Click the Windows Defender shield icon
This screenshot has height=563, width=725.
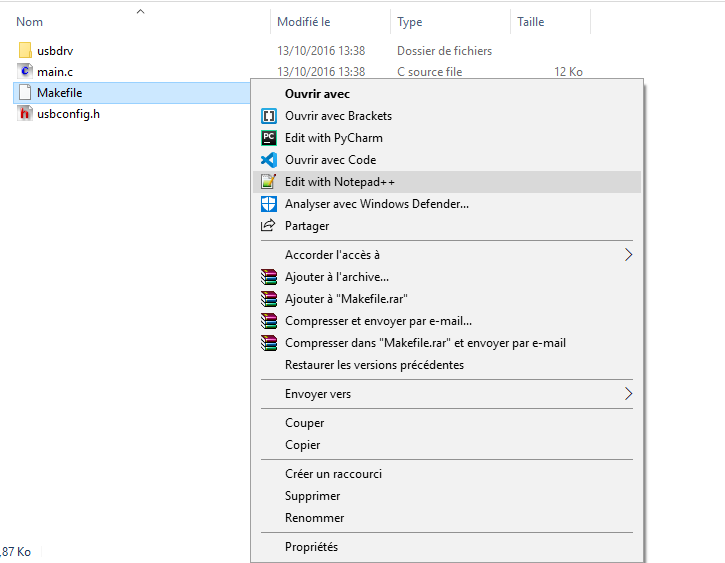click(268, 204)
